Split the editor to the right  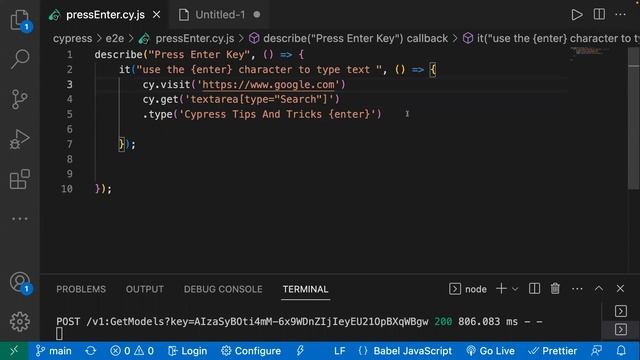(x=599, y=14)
